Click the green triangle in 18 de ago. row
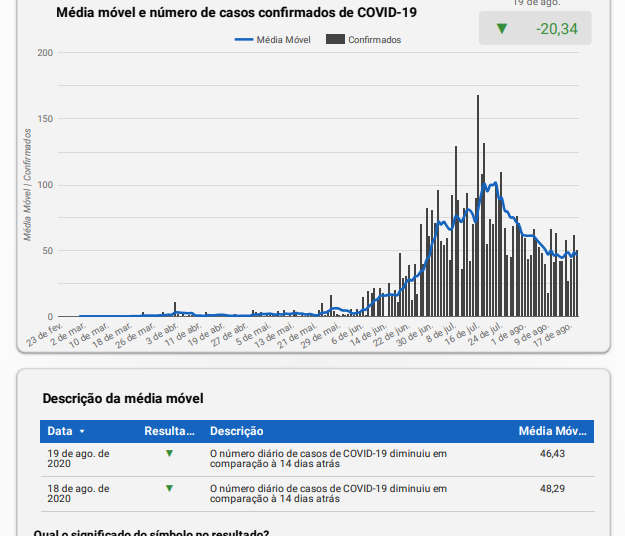 169,488
